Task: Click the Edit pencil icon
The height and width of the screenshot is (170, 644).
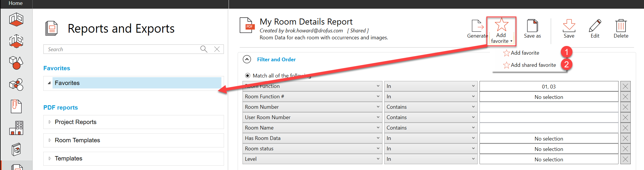Action: [595, 26]
